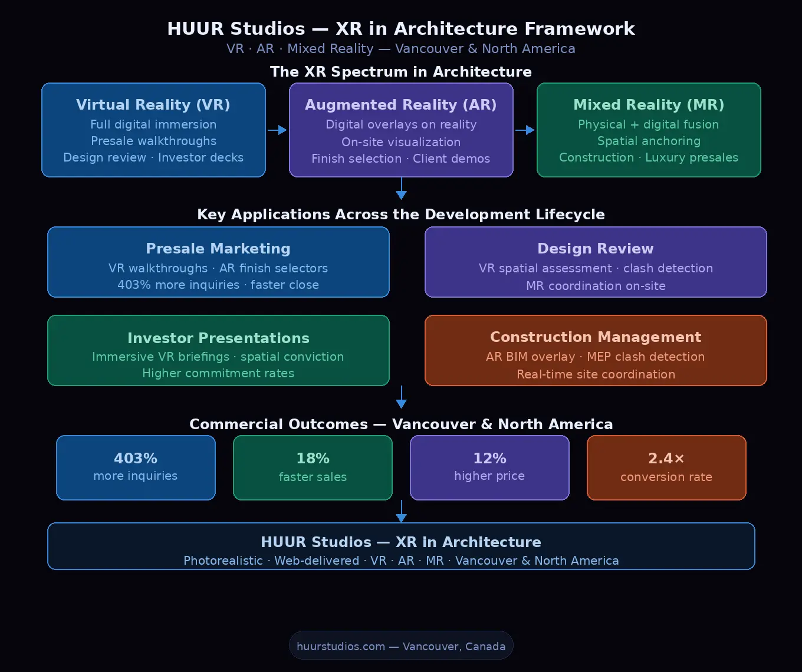Screen dimensions: 802x672
Task: Click the HUUR Studios XR in Architecture banner
Action: coord(401,546)
